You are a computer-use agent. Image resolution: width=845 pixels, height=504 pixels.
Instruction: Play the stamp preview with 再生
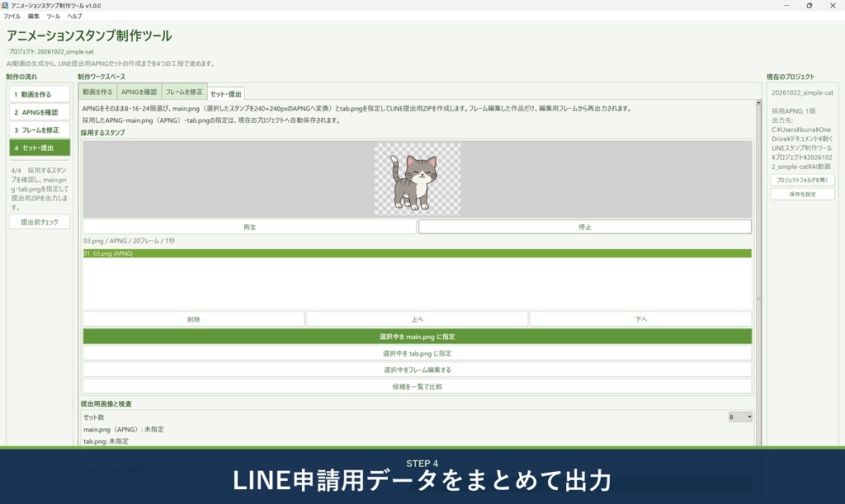(249, 227)
